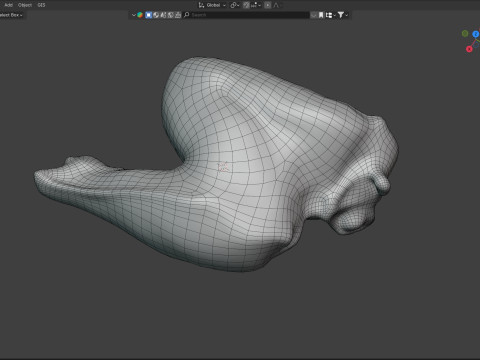Open the transform pivot point dropdown

click(x=235, y=5)
